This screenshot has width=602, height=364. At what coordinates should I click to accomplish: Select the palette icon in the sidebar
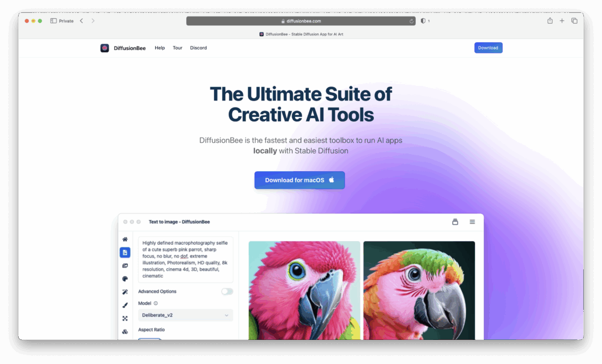(125, 279)
